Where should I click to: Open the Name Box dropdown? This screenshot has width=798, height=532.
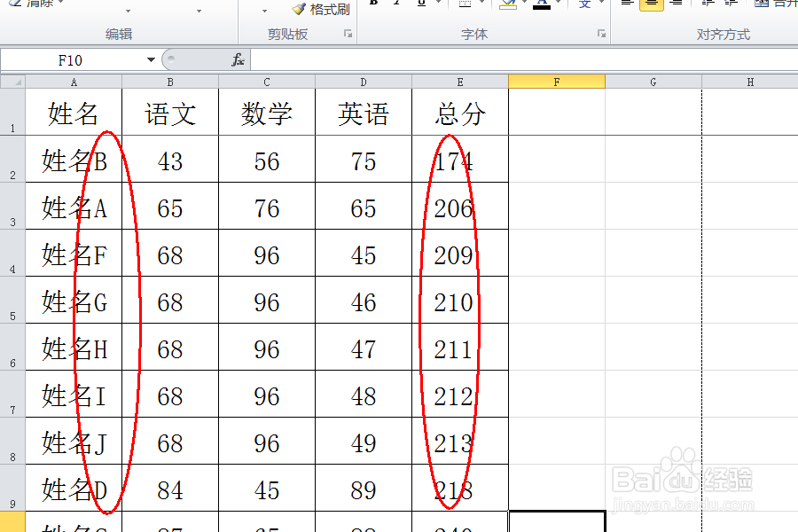pyautogui.click(x=149, y=59)
